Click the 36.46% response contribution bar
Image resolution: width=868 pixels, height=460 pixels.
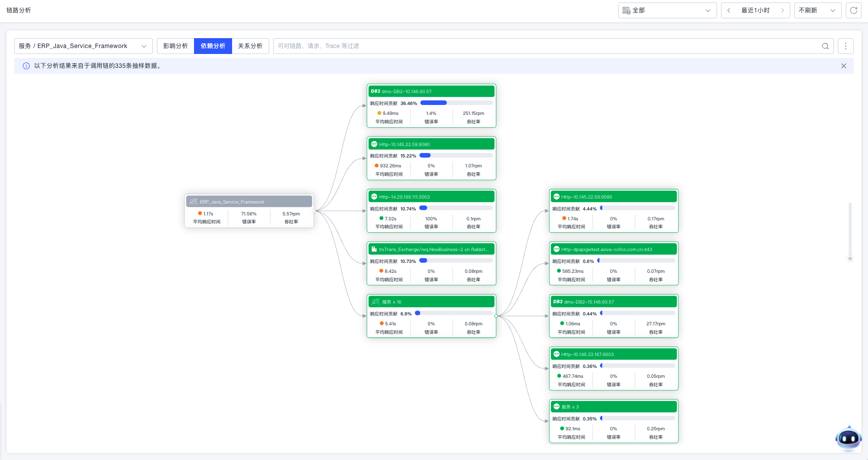(456, 103)
